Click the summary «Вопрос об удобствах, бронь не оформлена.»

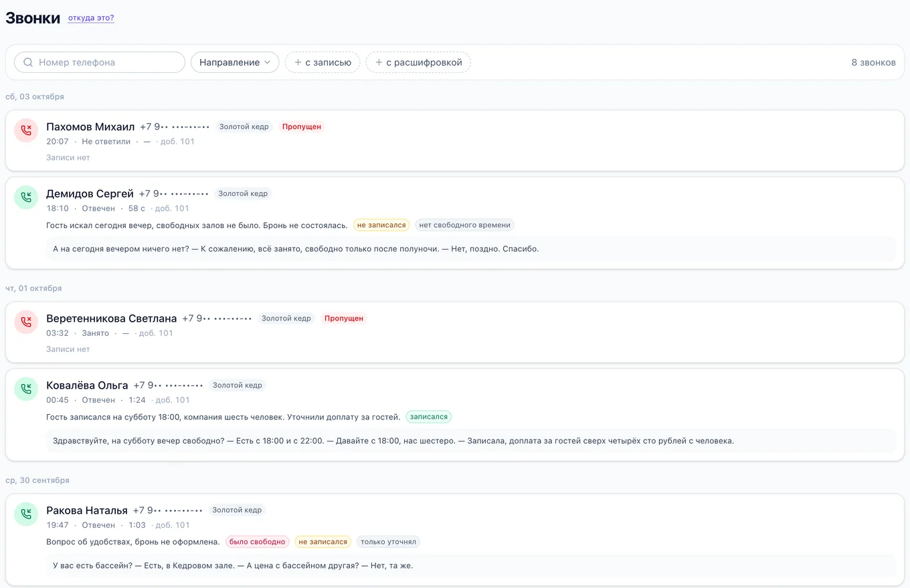click(133, 542)
